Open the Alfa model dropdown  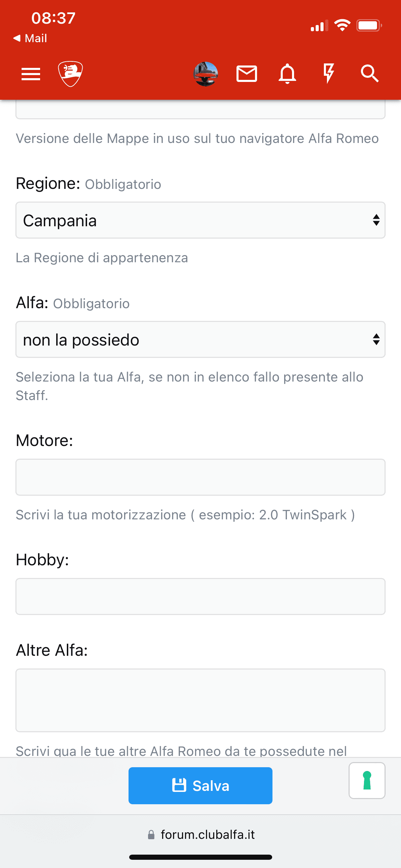pos(200,339)
